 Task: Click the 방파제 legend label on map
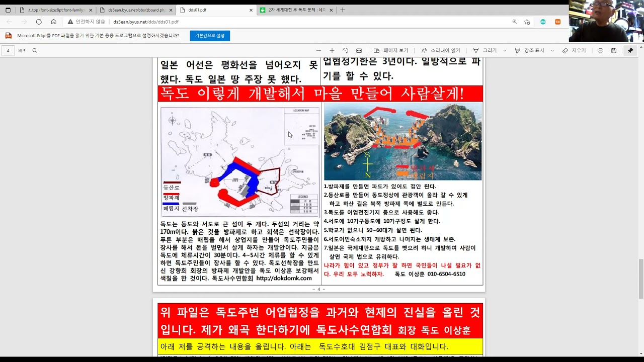point(171,198)
